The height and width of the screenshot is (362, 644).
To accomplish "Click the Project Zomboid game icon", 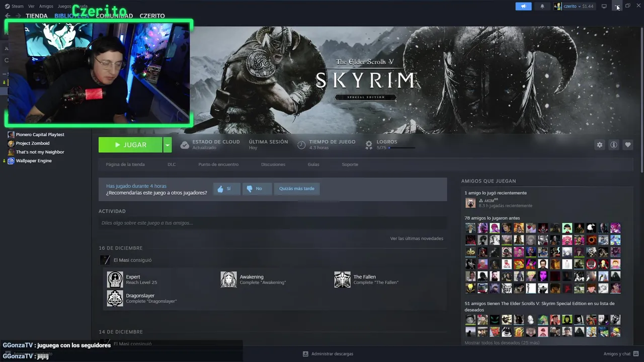I will point(11,143).
